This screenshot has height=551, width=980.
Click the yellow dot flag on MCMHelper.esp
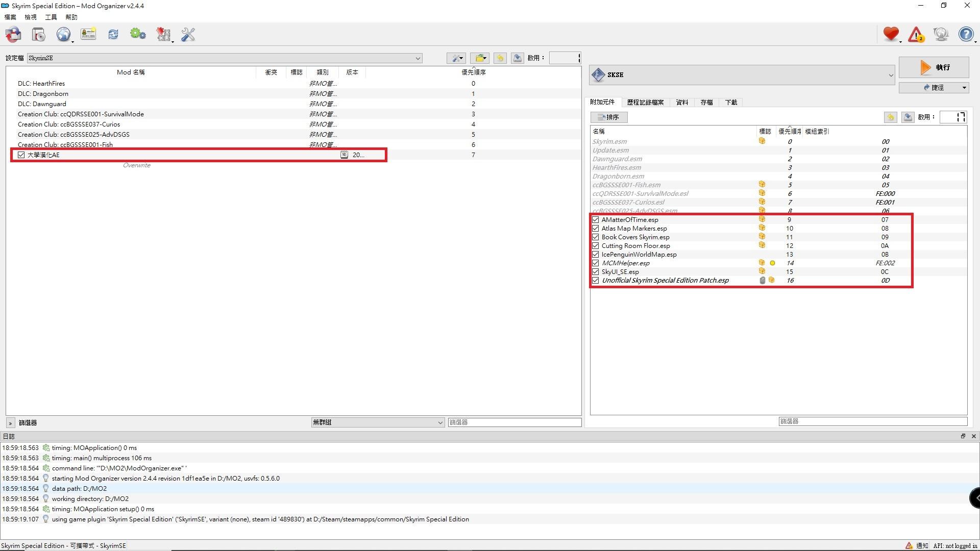tap(772, 263)
